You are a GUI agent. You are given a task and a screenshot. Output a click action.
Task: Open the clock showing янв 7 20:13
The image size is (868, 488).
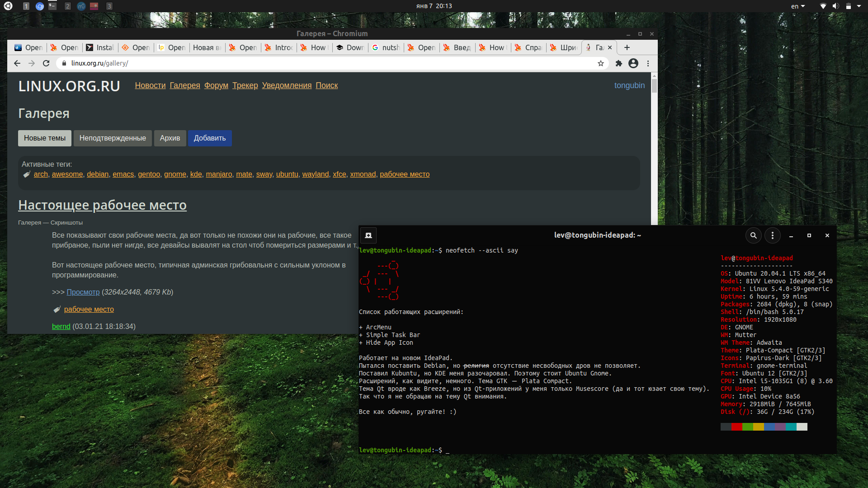click(x=434, y=6)
